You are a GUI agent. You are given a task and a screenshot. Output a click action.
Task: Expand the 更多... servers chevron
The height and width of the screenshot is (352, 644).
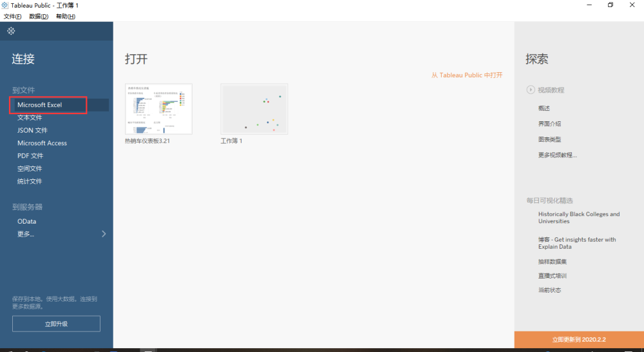pos(104,234)
